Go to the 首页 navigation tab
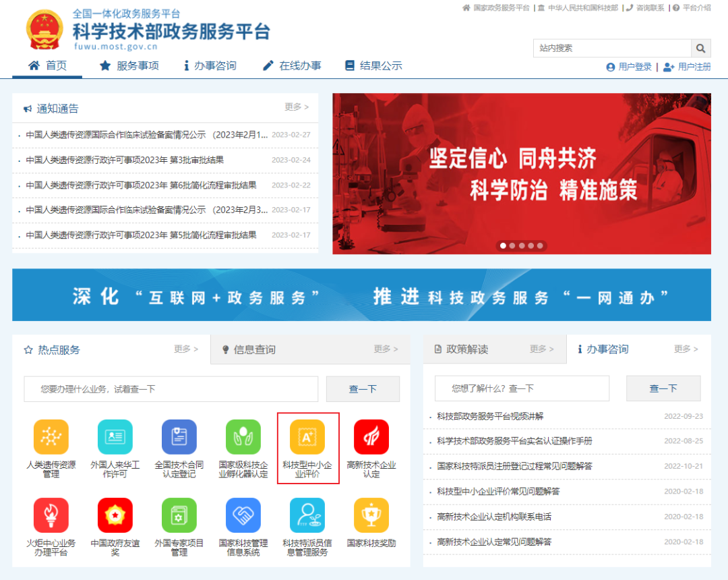The width and height of the screenshot is (728, 580). point(47,65)
